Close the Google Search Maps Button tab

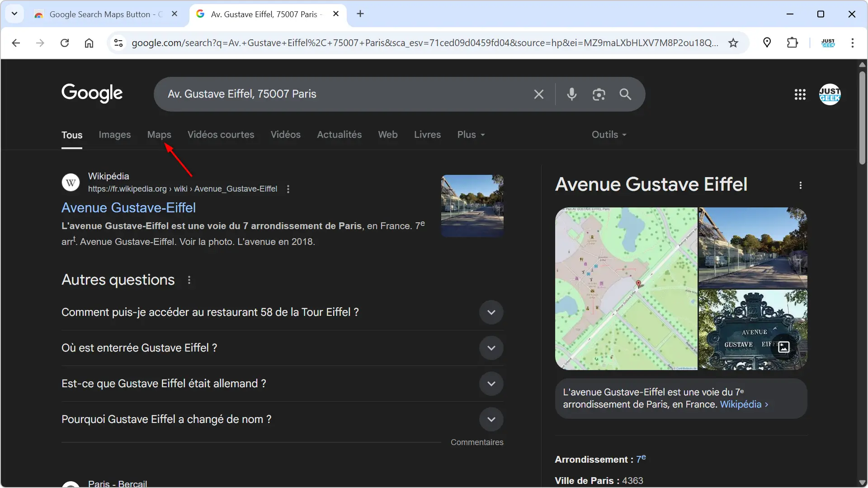tap(175, 14)
